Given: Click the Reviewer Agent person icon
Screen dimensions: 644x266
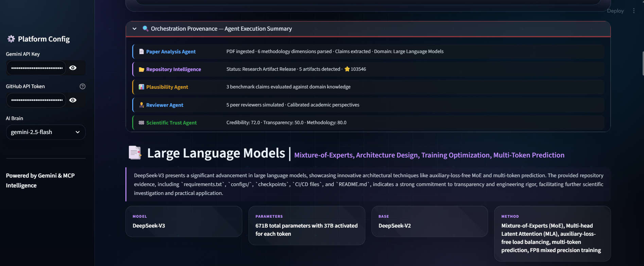Looking at the screenshot, I should coord(141,105).
